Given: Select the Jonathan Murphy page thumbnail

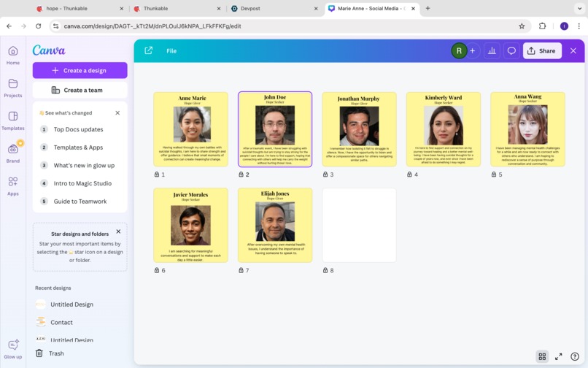Looking at the screenshot, I should 359,129.
